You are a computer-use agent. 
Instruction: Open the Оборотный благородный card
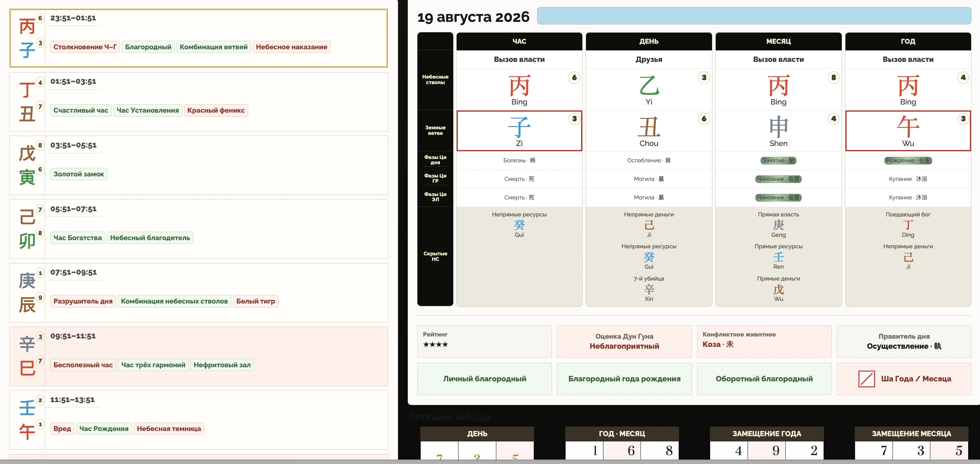pos(764,379)
